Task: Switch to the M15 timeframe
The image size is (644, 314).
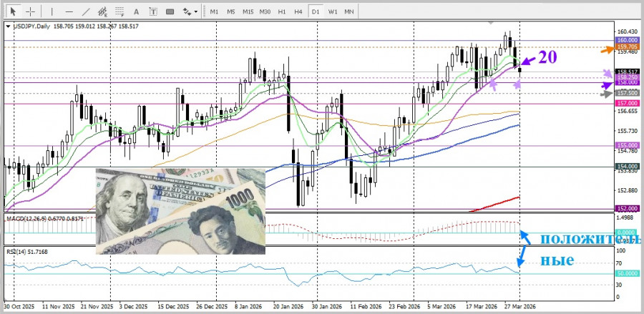Action: (x=248, y=11)
